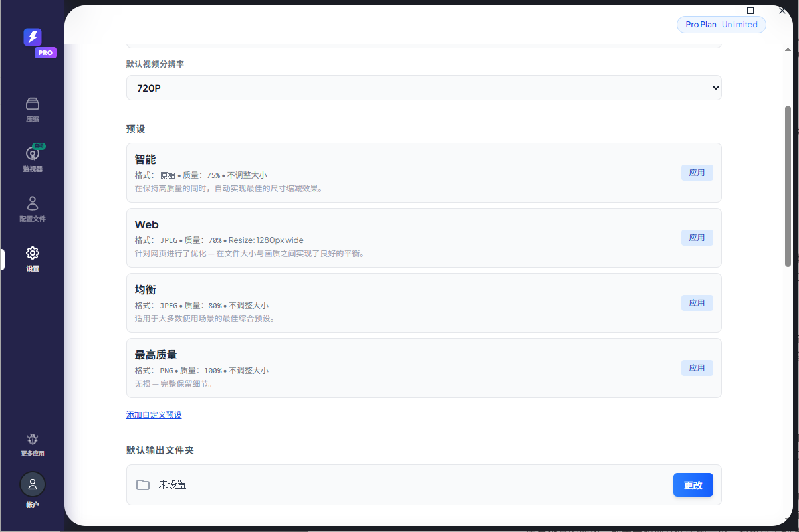Click the 默认输出文件夹 heading
Viewport: 799px width, 532px height.
(160, 450)
